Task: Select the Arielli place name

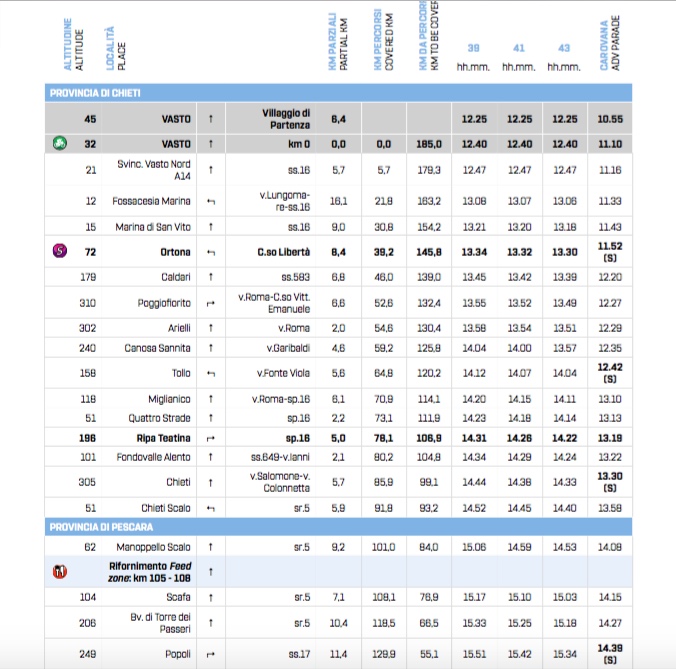Action: point(179,328)
